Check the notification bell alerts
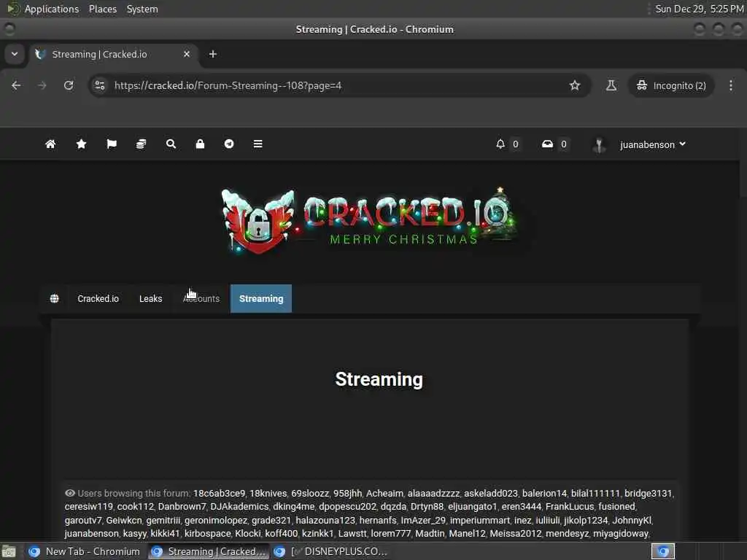 [500, 144]
